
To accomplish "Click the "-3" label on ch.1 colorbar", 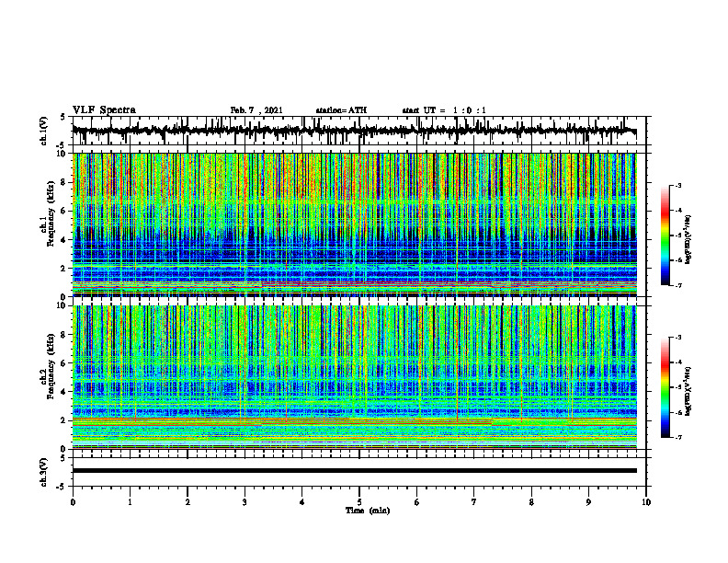I will pyautogui.click(x=678, y=186).
